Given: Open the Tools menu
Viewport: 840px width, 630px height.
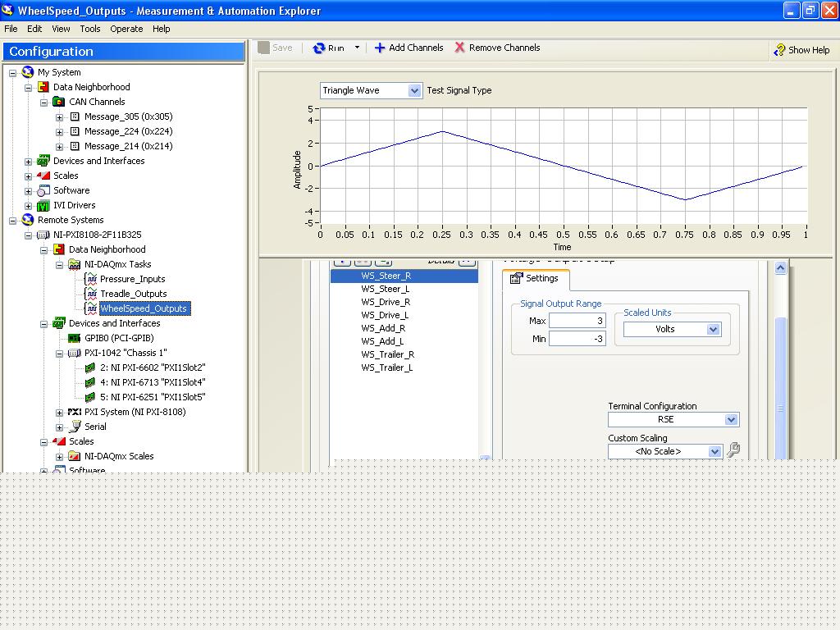Looking at the screenshot, I should pyautogui.click(x=90, y=29).
